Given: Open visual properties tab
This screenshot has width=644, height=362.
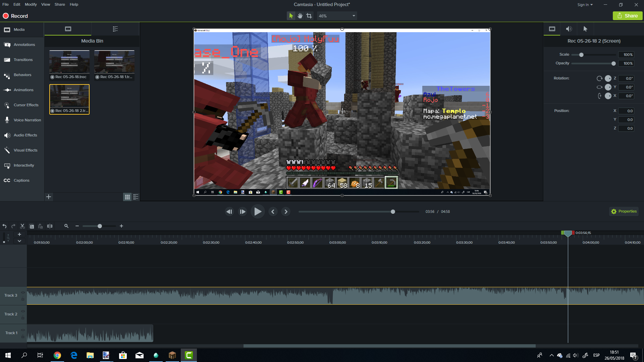Looking at the screenshot, I should coord(552,29).
